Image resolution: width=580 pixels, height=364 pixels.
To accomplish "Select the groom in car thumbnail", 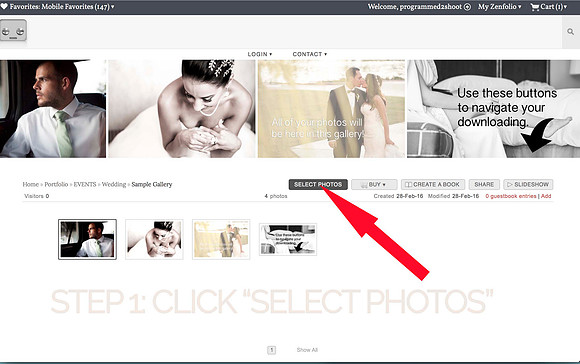I will (87, 239).
